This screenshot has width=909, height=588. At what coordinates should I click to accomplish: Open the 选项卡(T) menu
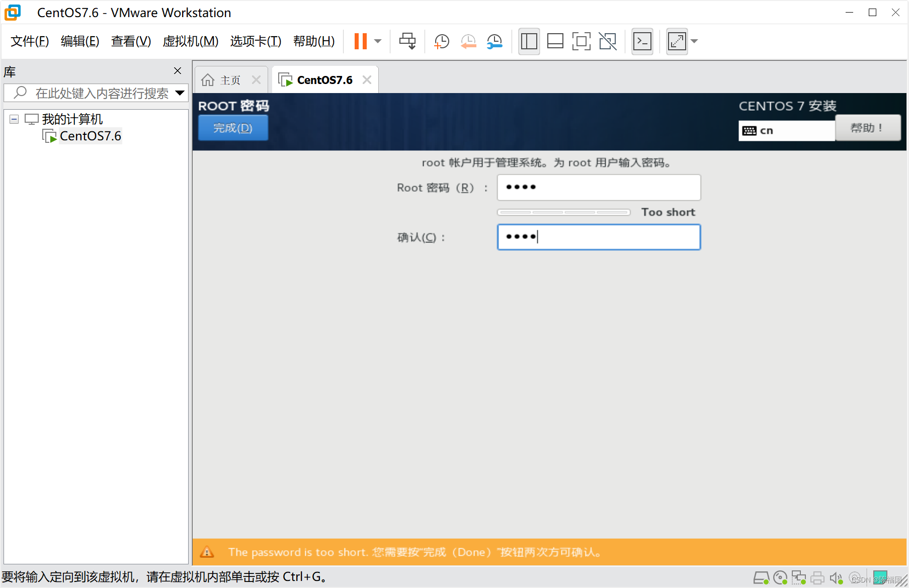tap(256, 41)
